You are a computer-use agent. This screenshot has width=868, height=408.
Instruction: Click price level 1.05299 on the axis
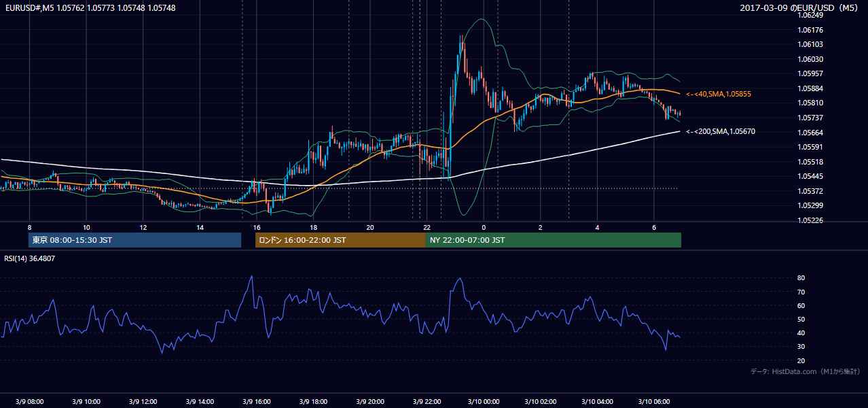[811, 205]
